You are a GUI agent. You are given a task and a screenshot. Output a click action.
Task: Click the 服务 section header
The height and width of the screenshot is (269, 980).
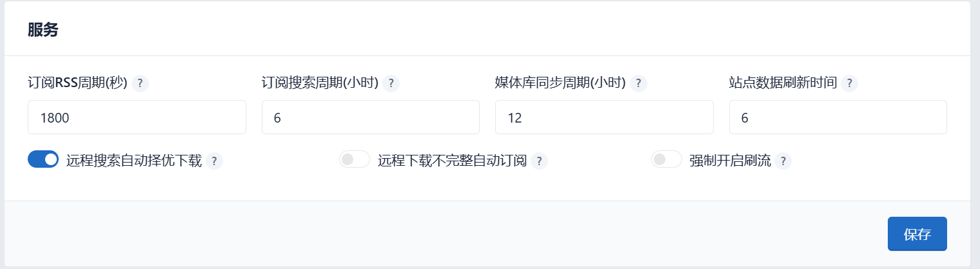43,30
